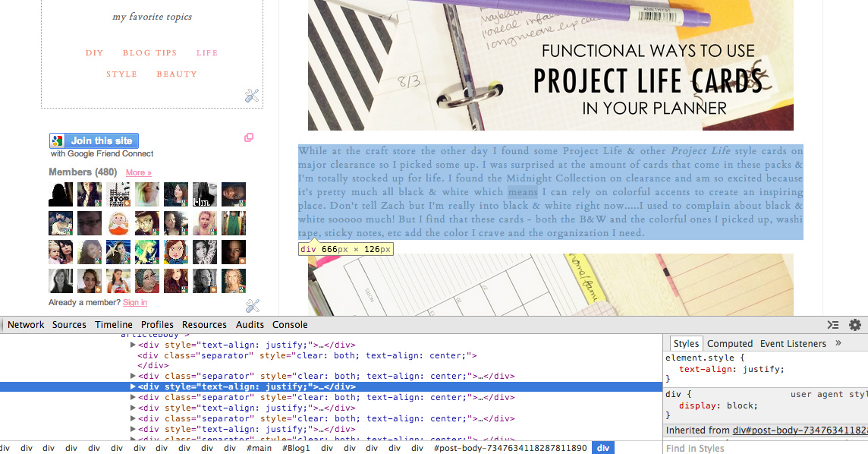This screenshot has height=454, width=868.
Task: Select the #post-body breadcrumb item
Action: pyautogui.click(x=511, y=448)
